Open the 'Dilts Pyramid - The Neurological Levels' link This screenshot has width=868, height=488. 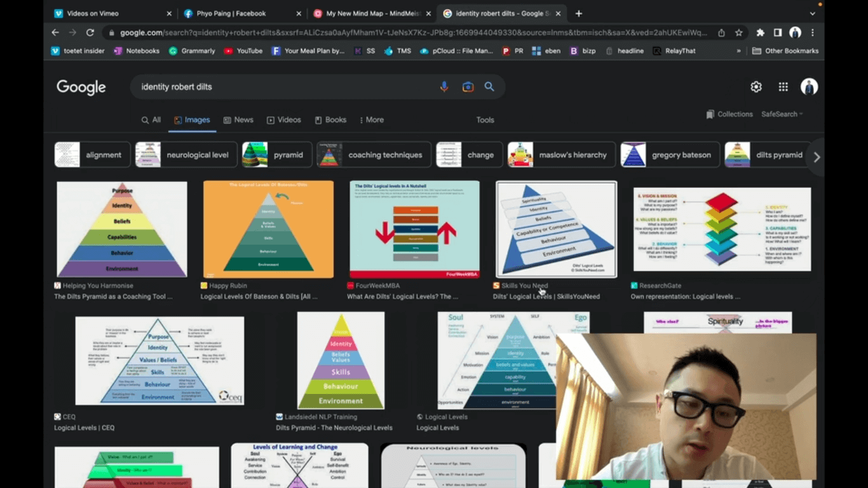pyautogui.click(x=334, y=428)
